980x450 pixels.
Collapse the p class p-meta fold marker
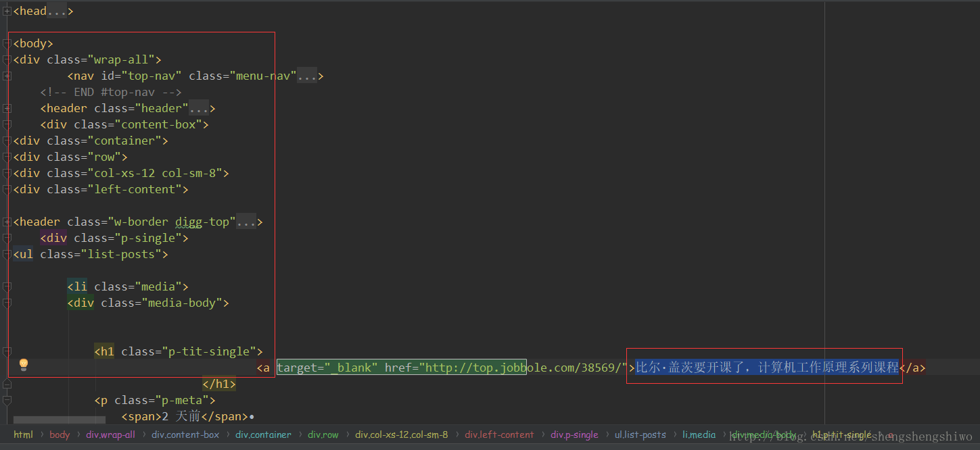click(7, 400)
